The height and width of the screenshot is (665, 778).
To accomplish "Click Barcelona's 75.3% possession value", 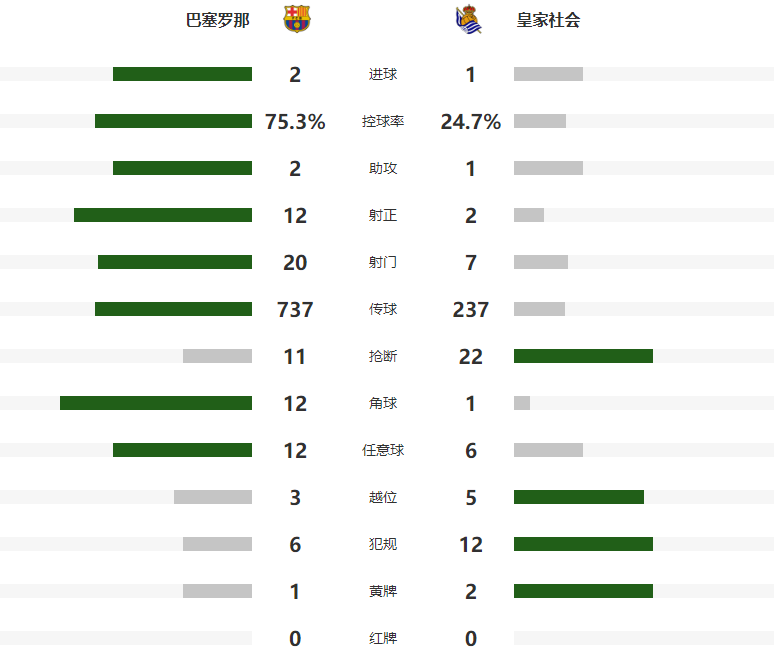I will coord(295,122).
